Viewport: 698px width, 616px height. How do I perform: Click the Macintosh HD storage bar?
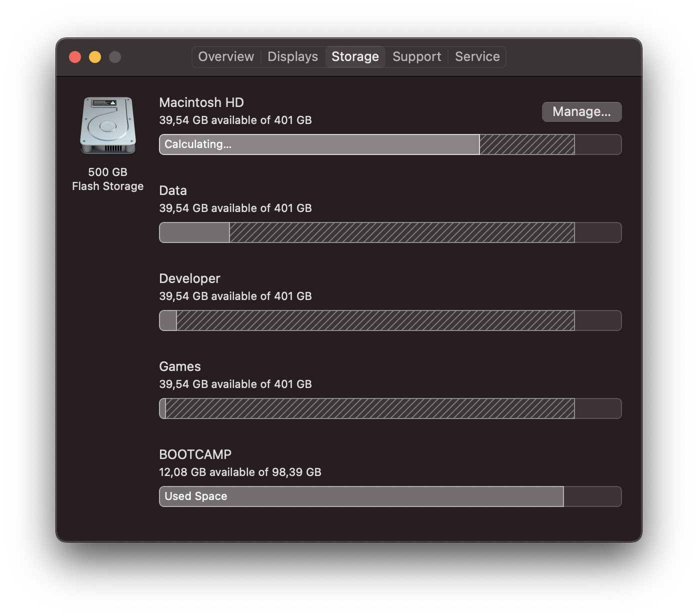[390, 144]
